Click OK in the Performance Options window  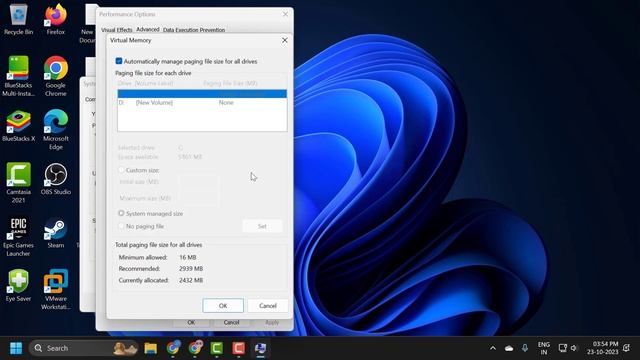pos(191,322)
